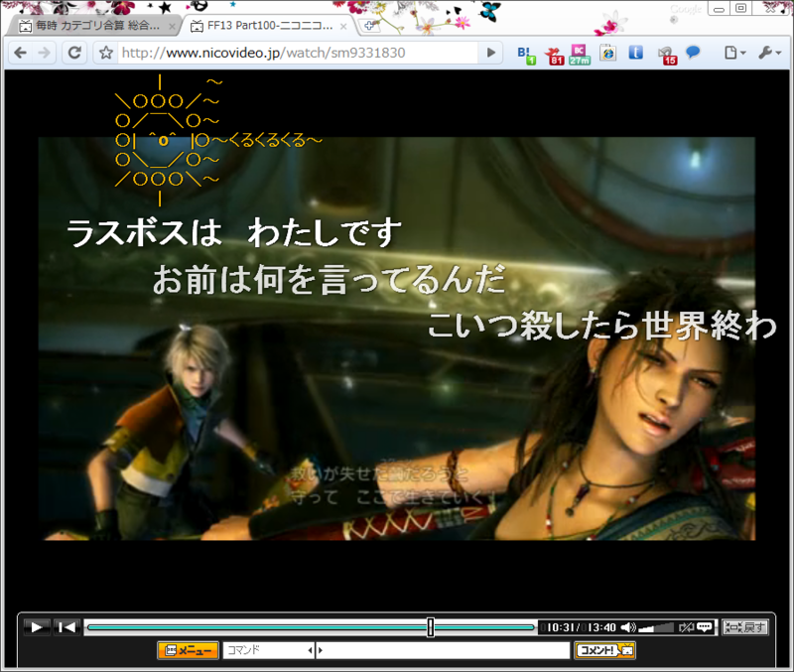Click the video playback area
The image size is (794, 672).
click(x=396, y=338)
